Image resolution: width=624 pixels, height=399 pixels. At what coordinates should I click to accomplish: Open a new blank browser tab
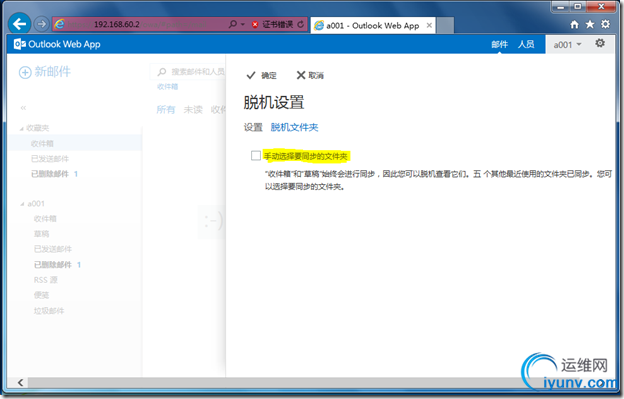point(445,25)
